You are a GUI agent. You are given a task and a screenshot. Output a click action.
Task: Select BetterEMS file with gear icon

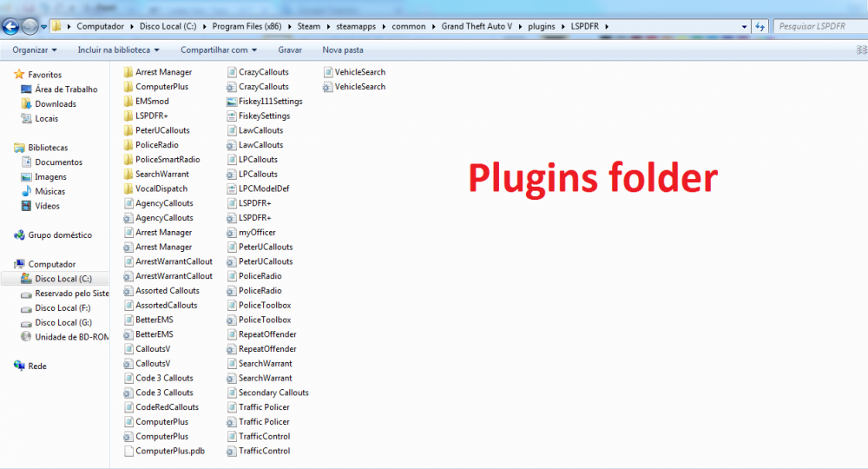tap(148, 334)
